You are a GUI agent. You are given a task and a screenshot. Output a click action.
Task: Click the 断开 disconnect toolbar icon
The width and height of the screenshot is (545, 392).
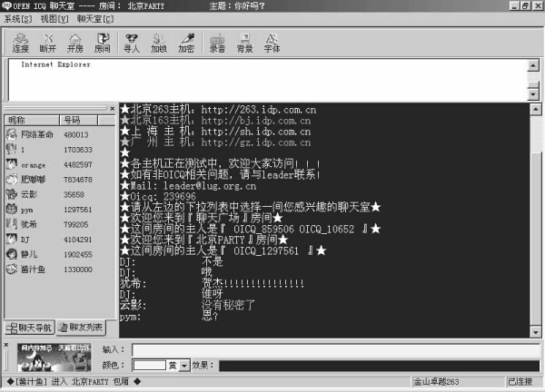point(47,43)
